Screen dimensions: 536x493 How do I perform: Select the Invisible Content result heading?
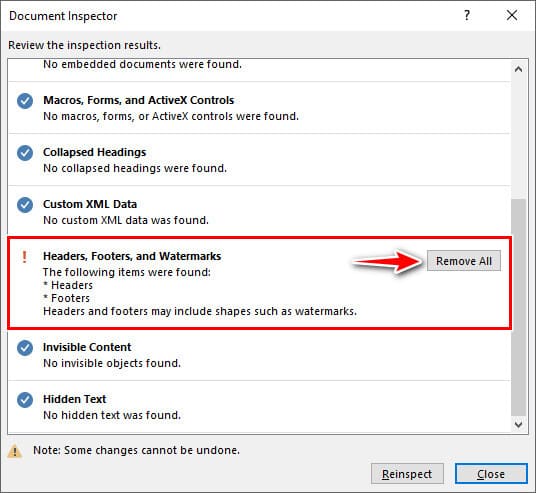click(x=87, y=347)
